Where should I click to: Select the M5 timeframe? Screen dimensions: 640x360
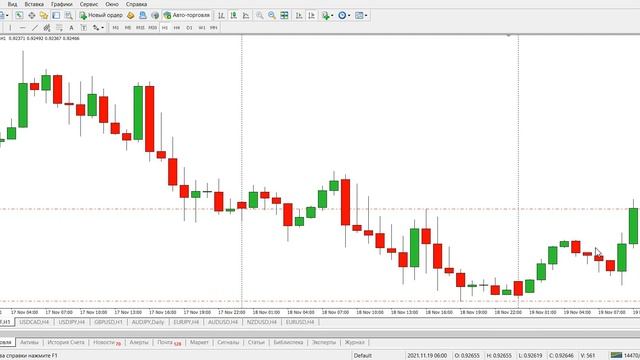[128, 28]
